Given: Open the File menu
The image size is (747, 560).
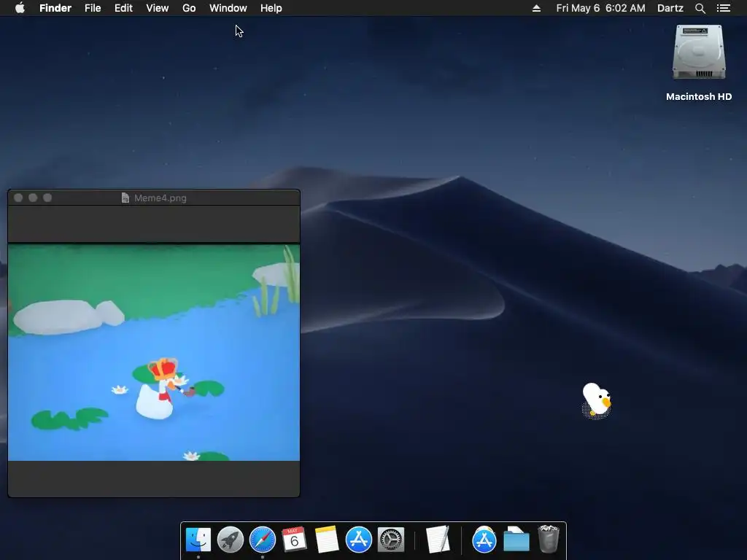Looking at the screenshot, I should click(x=93, y=8).
